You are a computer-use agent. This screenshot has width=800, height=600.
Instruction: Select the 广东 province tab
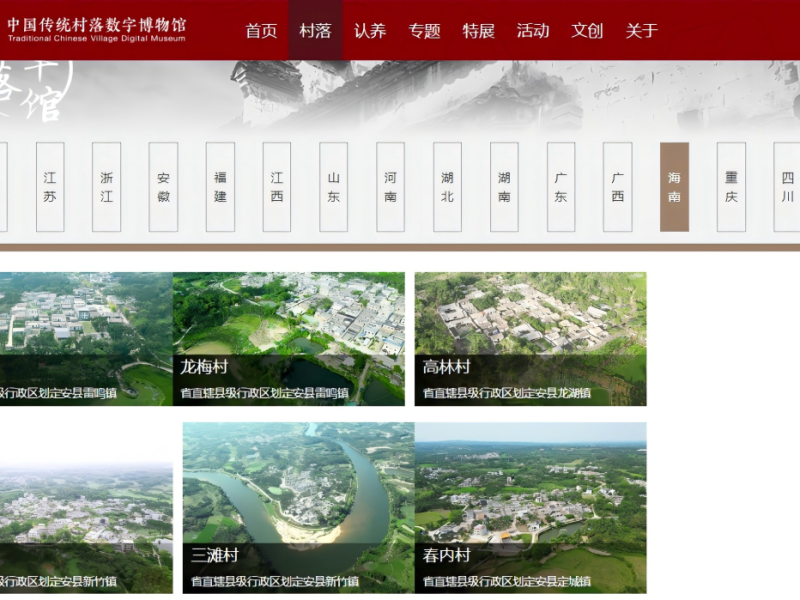click(561, 187)
